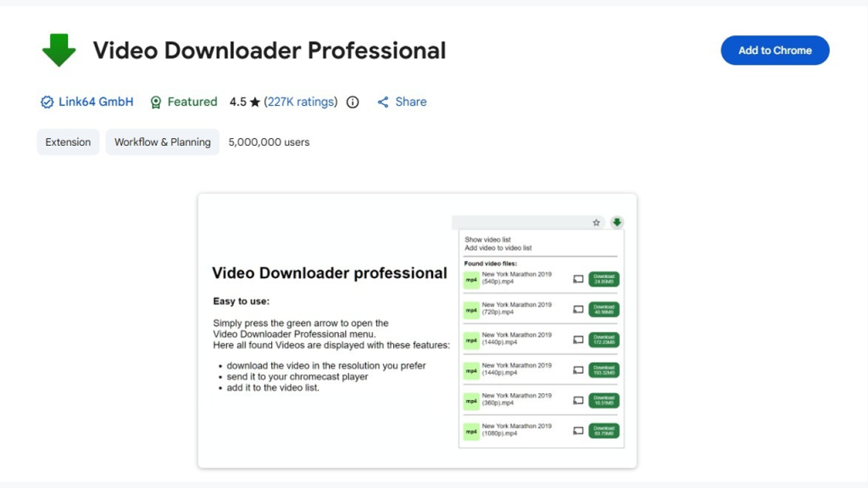Select the Extension category chip

point(68,142)
